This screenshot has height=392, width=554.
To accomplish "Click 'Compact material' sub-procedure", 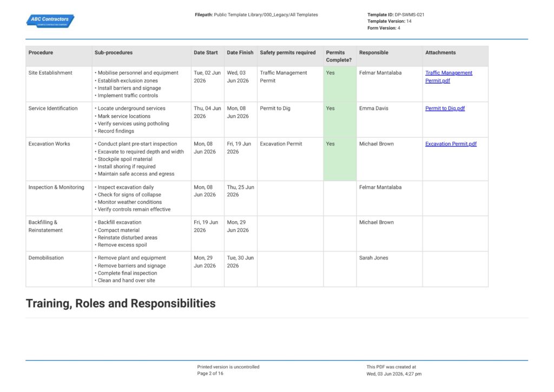I will [x=117, y=230].
